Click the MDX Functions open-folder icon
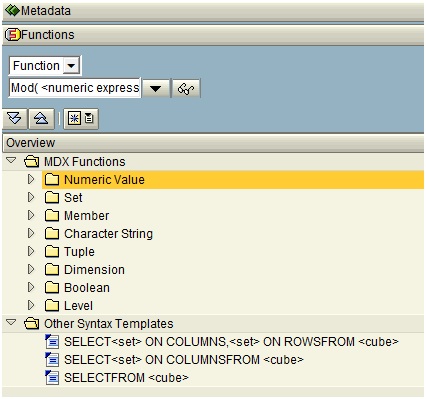Viewport: 426px width, 399px height. 32,162
